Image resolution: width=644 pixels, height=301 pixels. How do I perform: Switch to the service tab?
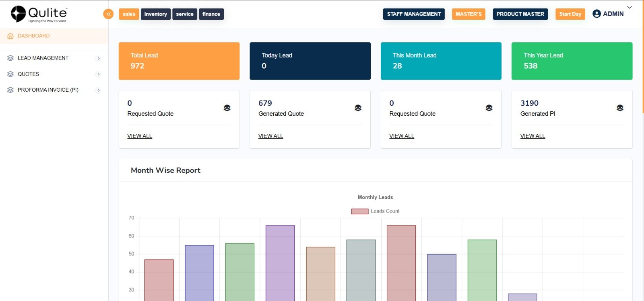pyautogui.click(x=185, y=14)
